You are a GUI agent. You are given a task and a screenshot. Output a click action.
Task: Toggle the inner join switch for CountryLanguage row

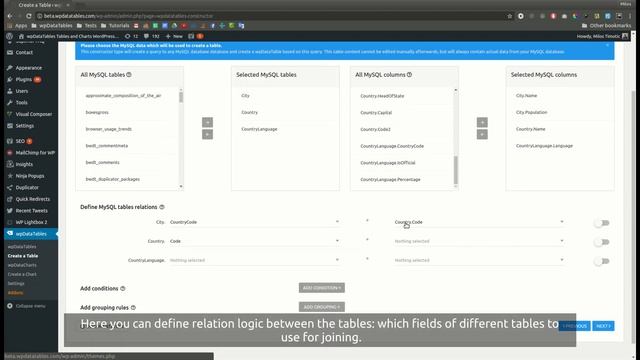(602, 261)
